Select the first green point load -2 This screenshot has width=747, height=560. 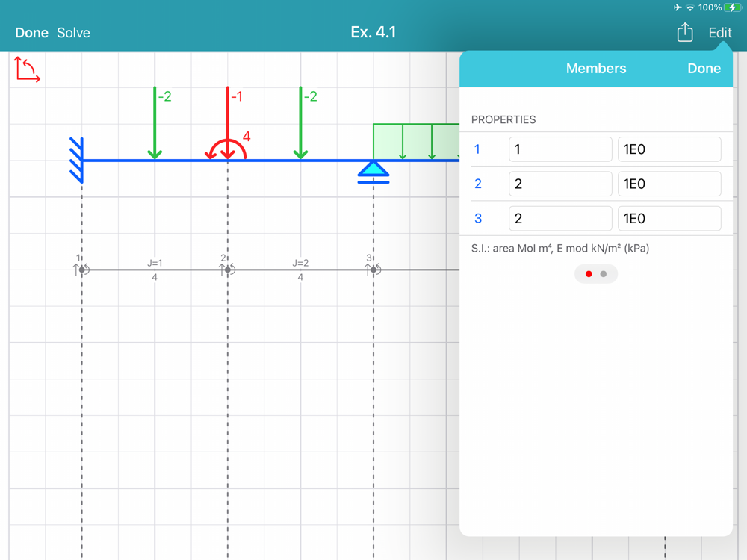point(155,123)
